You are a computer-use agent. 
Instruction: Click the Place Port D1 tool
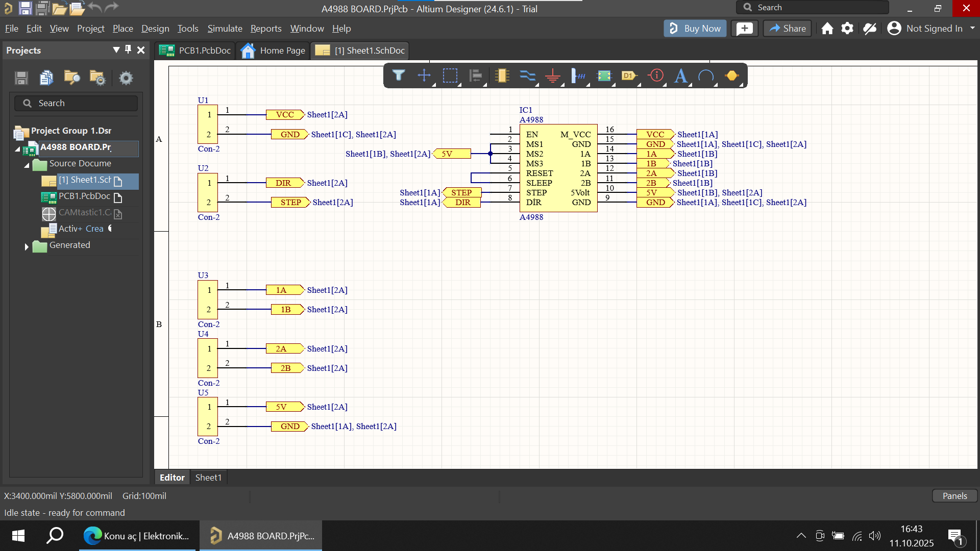click(629, 76)
